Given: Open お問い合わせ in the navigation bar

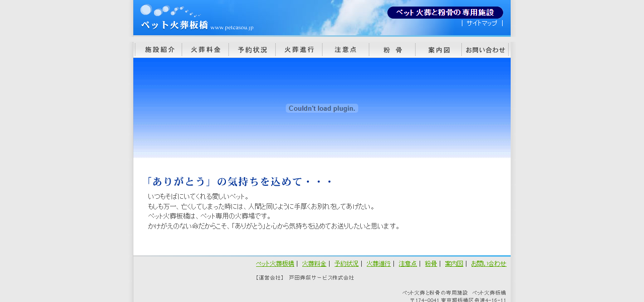Looking at the screenshot, I should click(486, 50).
